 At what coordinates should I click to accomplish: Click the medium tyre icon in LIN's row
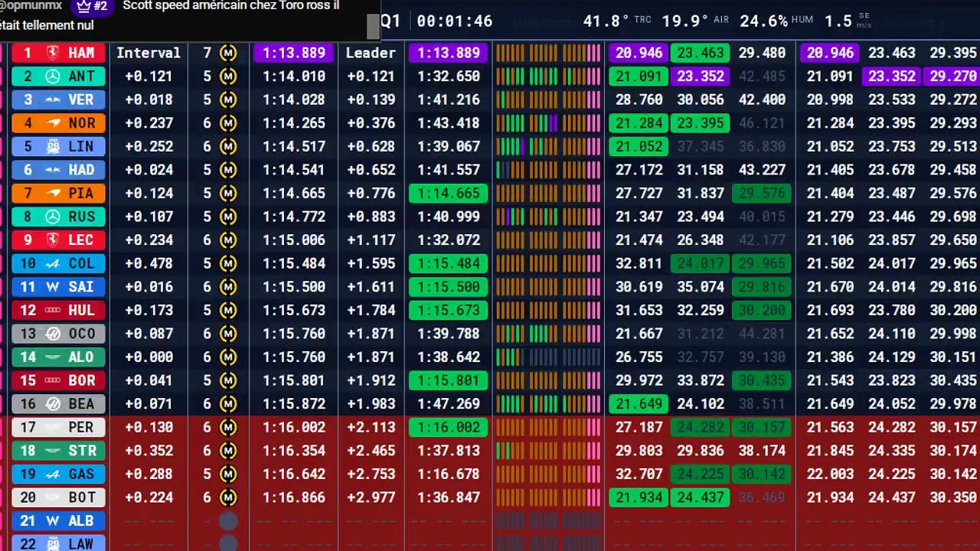tap(227, 146)
